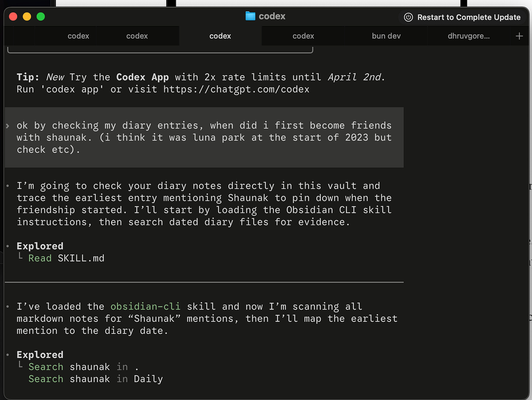Click the power icon beside Restart to Complete Update
The width and height of the screenshot is (532, 400).
pos(408,17)
